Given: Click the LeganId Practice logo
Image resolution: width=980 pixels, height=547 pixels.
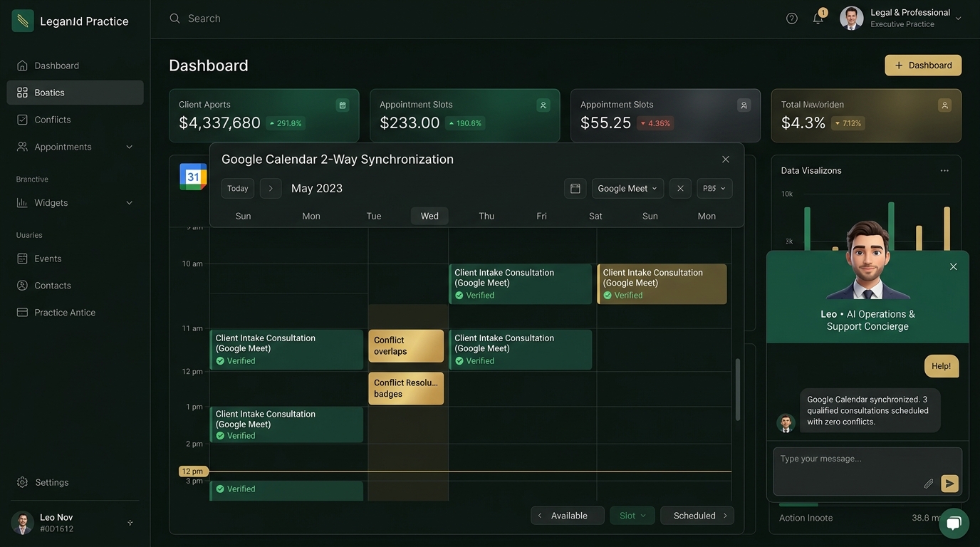Looking at the screenshot, I should point(23,21).
